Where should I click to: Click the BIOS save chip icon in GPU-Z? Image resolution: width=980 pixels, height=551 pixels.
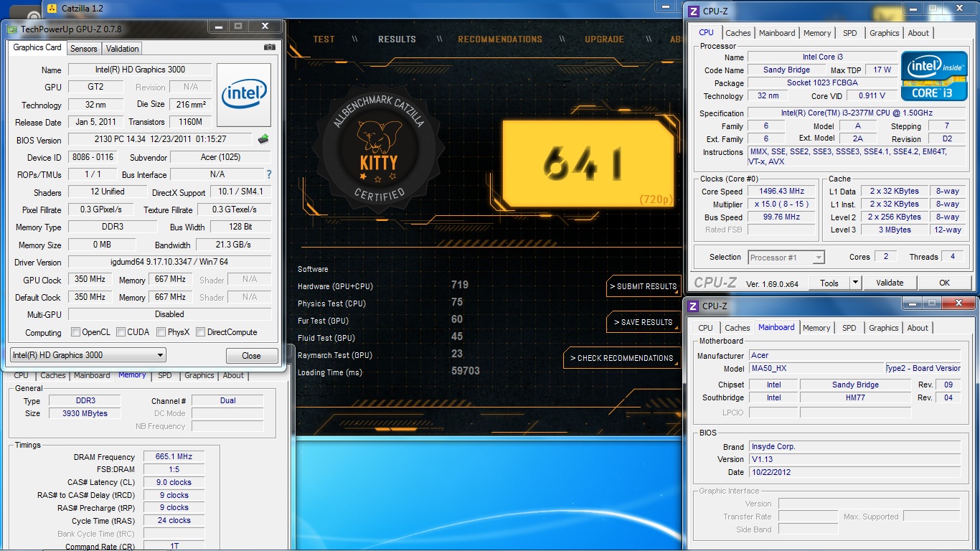263,139
